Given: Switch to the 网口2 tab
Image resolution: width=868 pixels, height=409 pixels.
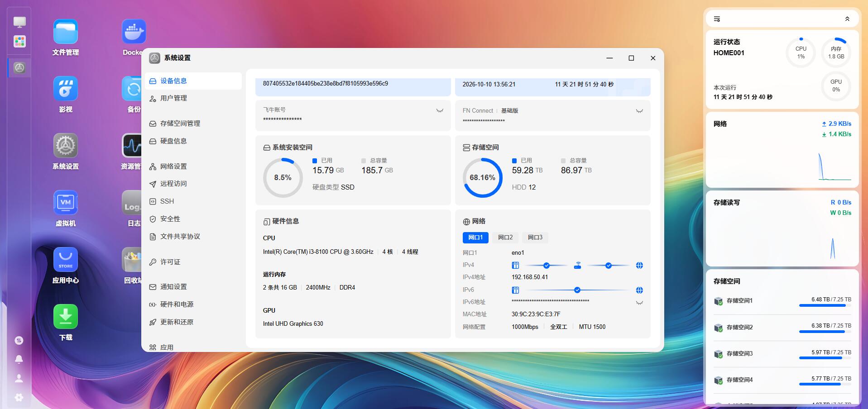Looking at the screenshot, I should (x=505, y=238).
